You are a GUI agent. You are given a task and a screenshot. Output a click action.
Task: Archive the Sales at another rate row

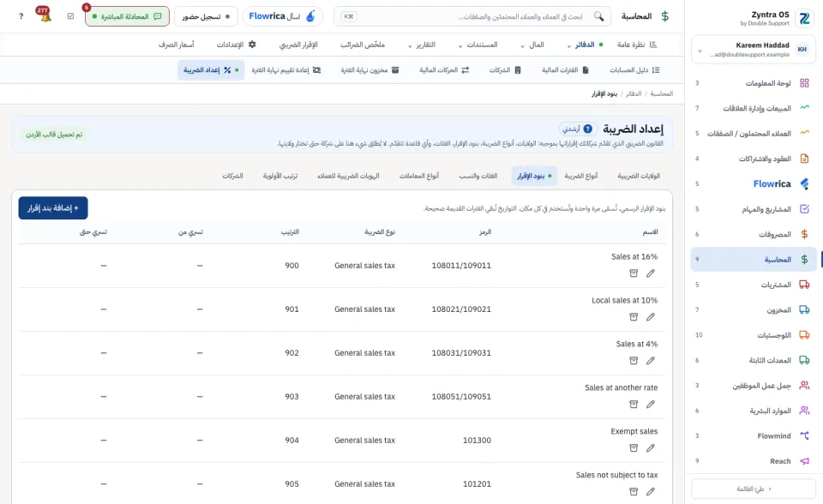(x=634, y=405)
